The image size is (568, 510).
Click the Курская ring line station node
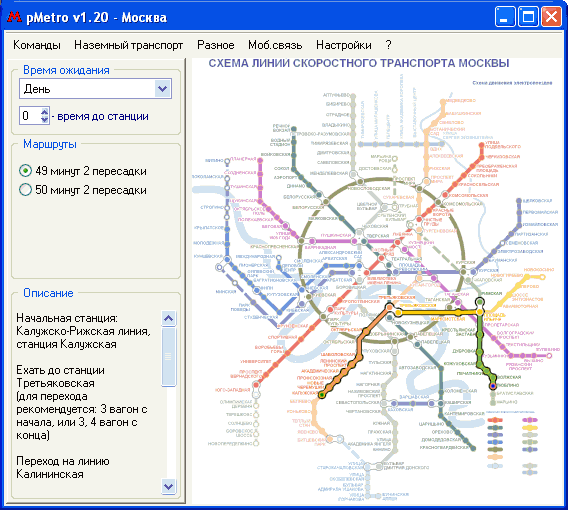point(463,272)
